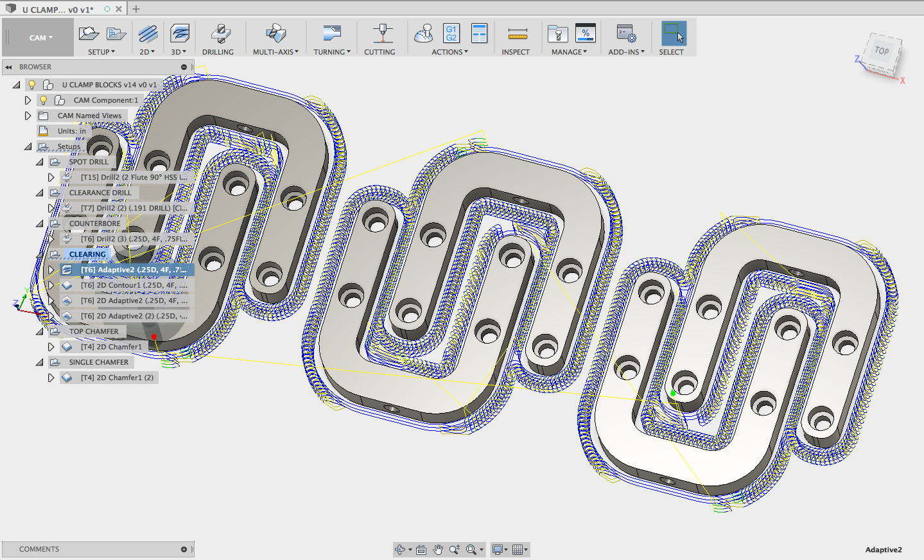
Task: Toggle visibility bulb for CAM Component:1
Action: click(43, 100)
